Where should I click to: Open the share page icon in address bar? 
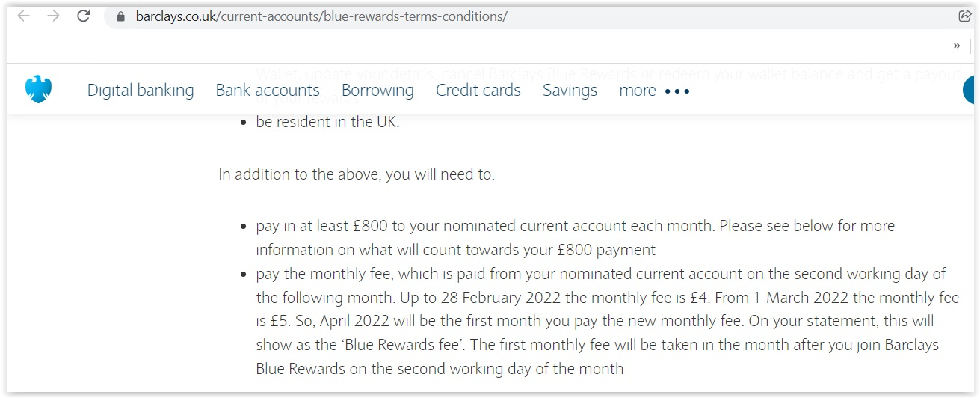click(964, 16)
